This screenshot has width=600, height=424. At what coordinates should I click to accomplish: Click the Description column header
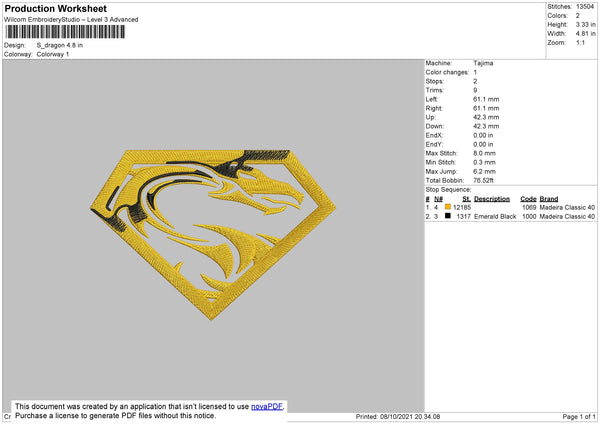coord(492,199)
